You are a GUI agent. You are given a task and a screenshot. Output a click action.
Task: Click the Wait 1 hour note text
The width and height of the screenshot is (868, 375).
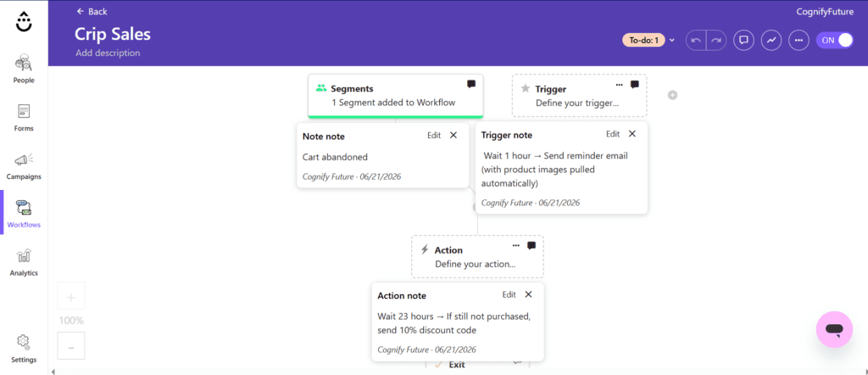[554, 170]
